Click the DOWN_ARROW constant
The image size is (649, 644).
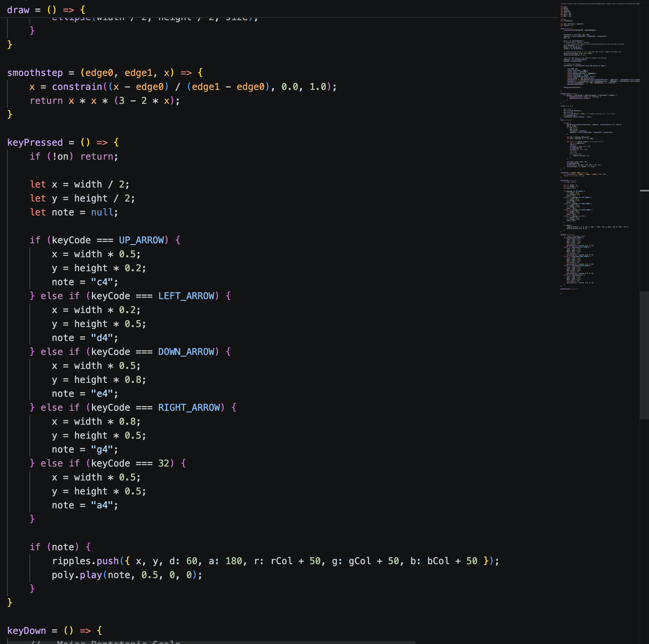click(186, 352)
